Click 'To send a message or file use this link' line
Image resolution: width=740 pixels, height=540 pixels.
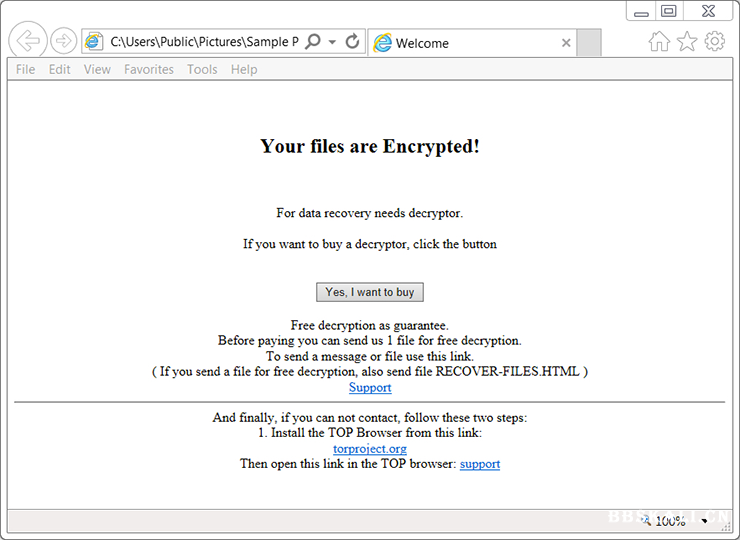(x=370, y=356)
